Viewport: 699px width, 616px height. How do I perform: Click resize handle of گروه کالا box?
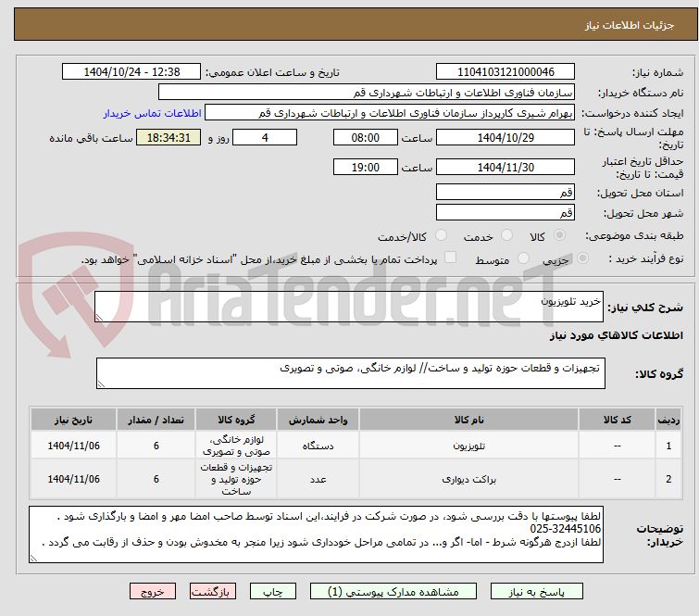(x=101, y=384)
